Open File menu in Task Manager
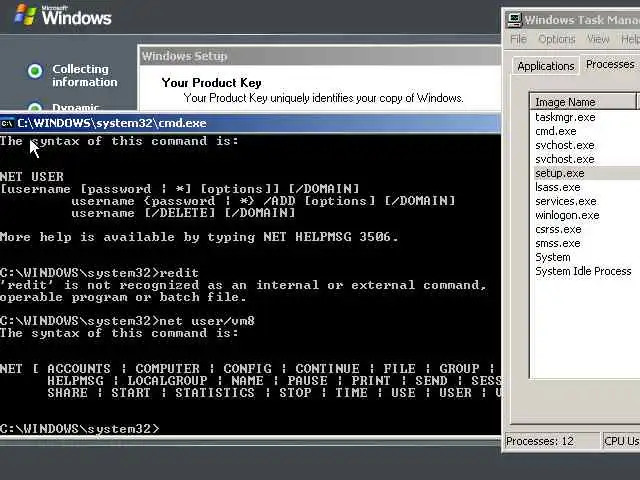Image resolution: width=640 pixels, height=480 pixels. coord(518,39)
